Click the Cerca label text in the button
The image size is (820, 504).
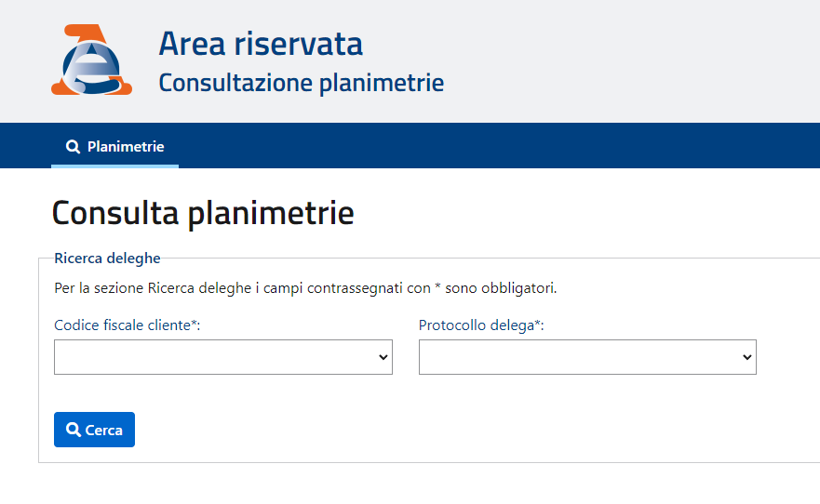pyautogui.click(x=103, y=430)
